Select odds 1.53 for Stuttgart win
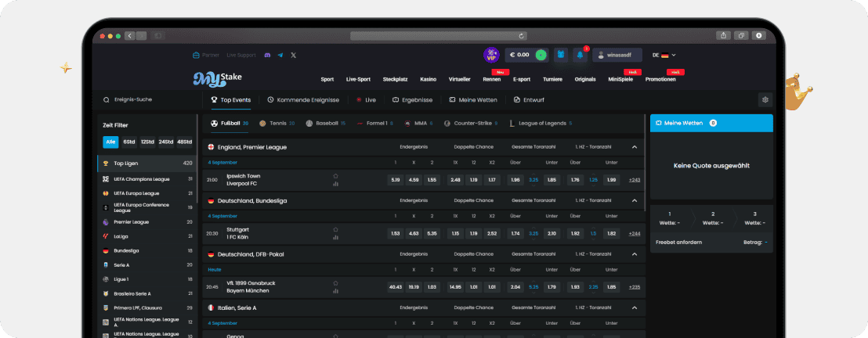 [396, 233]
